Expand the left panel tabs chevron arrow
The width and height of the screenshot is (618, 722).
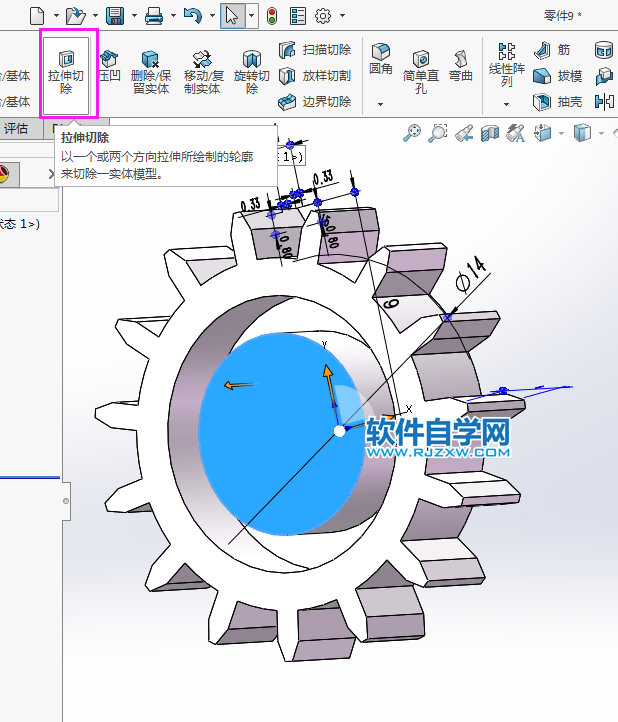pyautogui.click(x=51, y=175)
